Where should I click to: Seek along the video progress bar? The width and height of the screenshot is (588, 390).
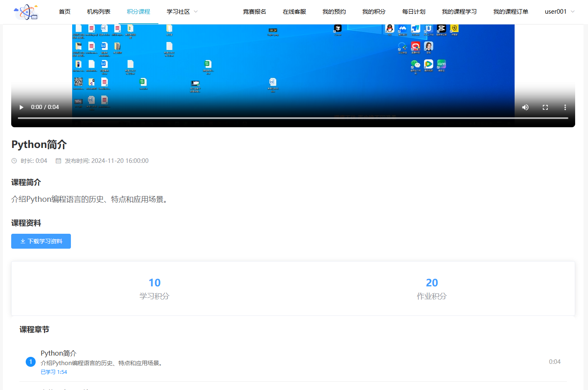pyautogui.click(x=293, y=118)
